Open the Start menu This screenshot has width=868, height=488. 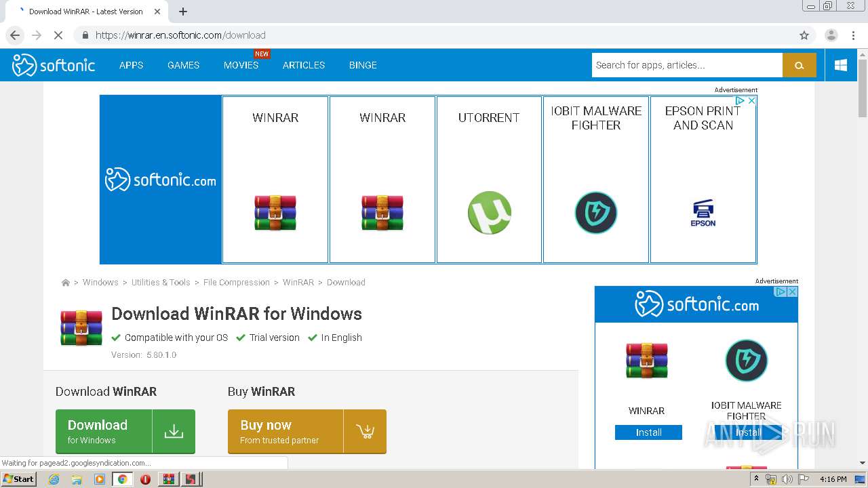pyautogui.click(x=19, y=479)
